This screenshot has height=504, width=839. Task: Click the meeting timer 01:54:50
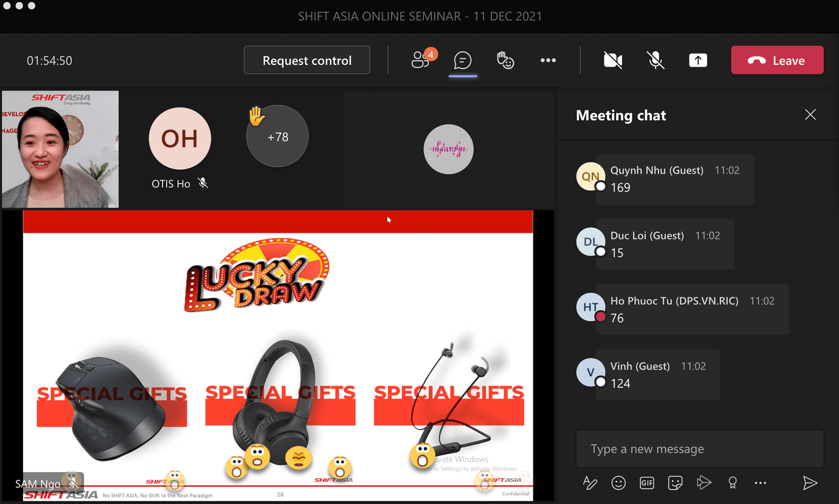tap(49, 61)
